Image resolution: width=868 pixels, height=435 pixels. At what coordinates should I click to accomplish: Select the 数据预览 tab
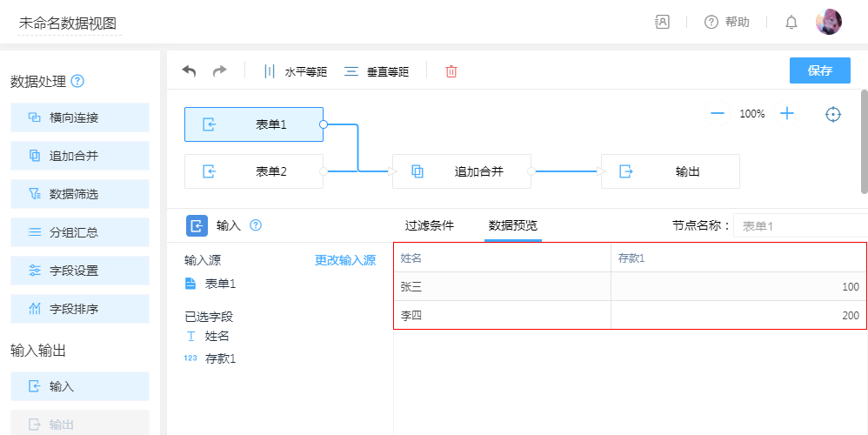click(x=512, y=225)
